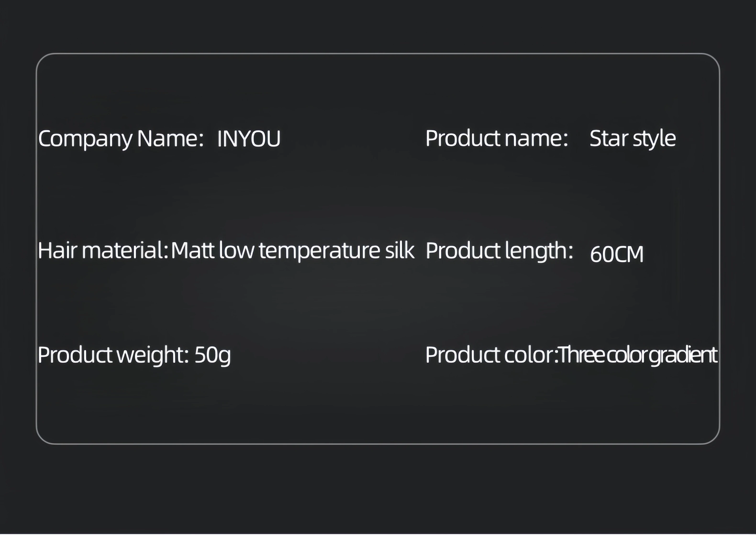This screenshot has width=756, height=535.
Task: Select the 'Star style' text
Action: pyautogui.click(x=633, y=138)
